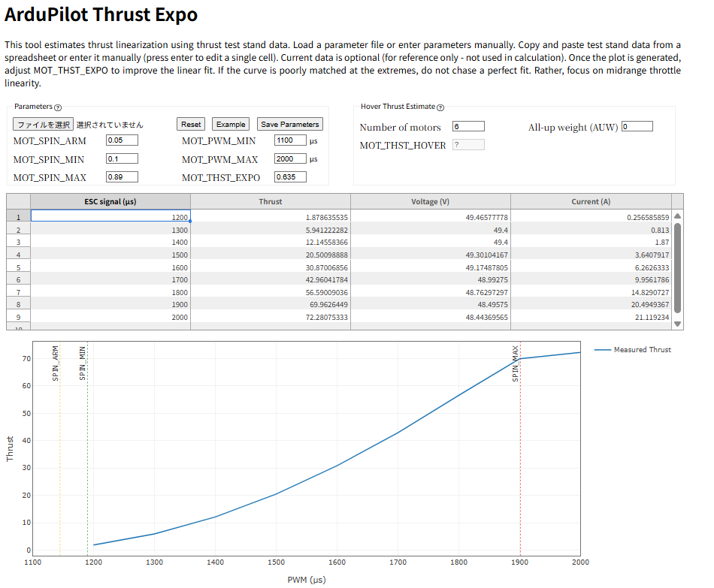This screenshot has height=588, width=714.
Task: Select voltage cell 48.76297297
Action: [x=431, y=292]
